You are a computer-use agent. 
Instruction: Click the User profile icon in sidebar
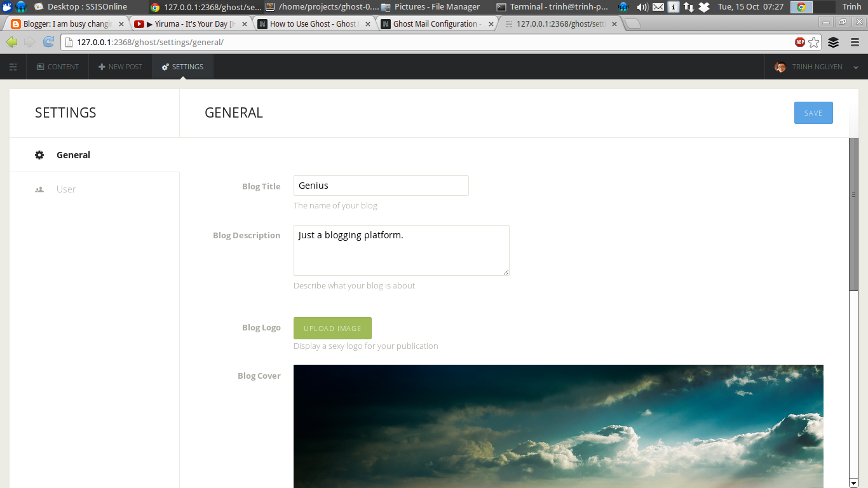click(39, 189)
